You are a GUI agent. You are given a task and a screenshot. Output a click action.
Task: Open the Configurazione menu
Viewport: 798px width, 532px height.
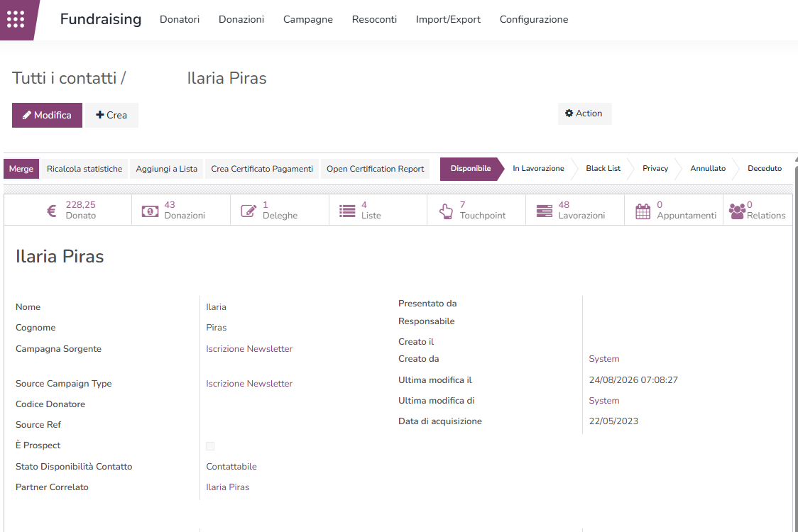(x=534, y=19)
